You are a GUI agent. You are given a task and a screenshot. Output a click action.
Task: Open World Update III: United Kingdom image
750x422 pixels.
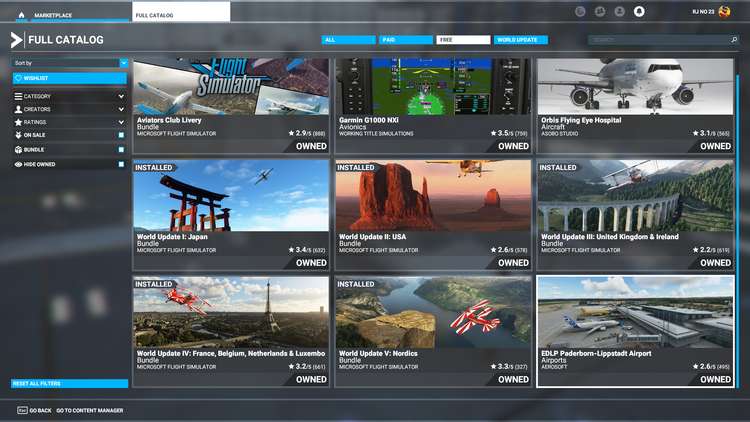pyautogui.click(x=635, y=196)
